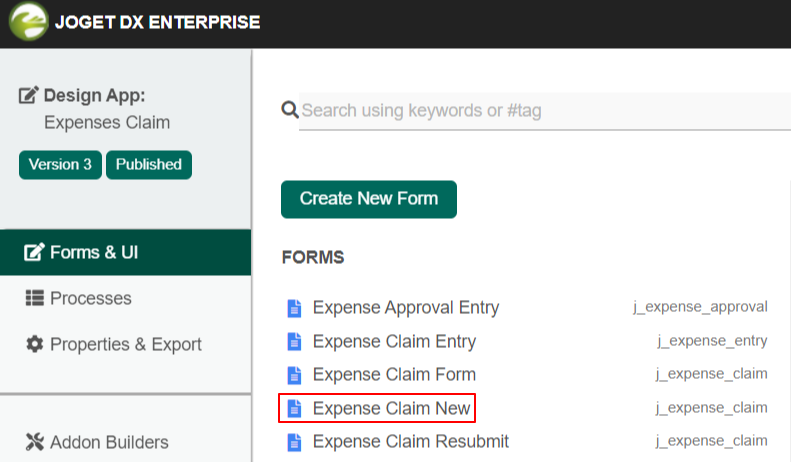Focus the keyword or #tag search field
This screenshot has height=462, width=791.
coord(540,110)
